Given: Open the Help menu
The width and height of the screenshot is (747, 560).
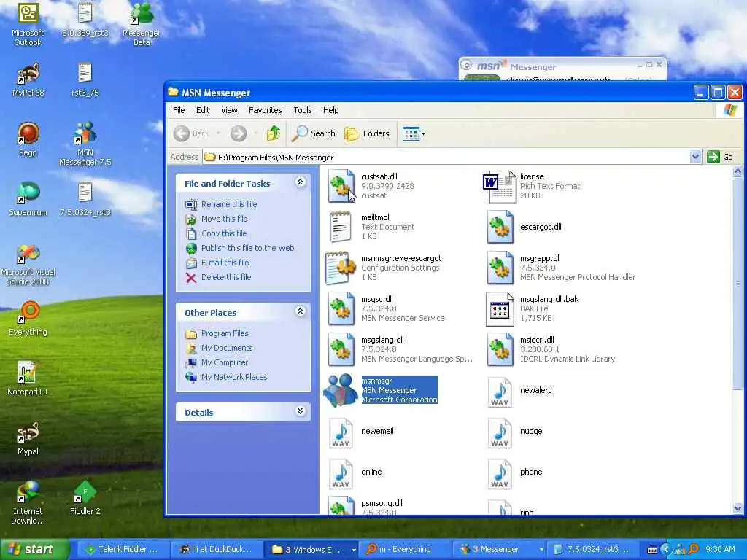Looking at the screenshot, I should click(x=330, y=110).
